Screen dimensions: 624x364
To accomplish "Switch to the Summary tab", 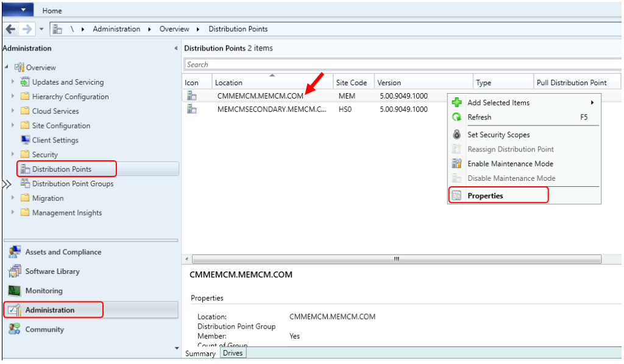I will point(200,353).
